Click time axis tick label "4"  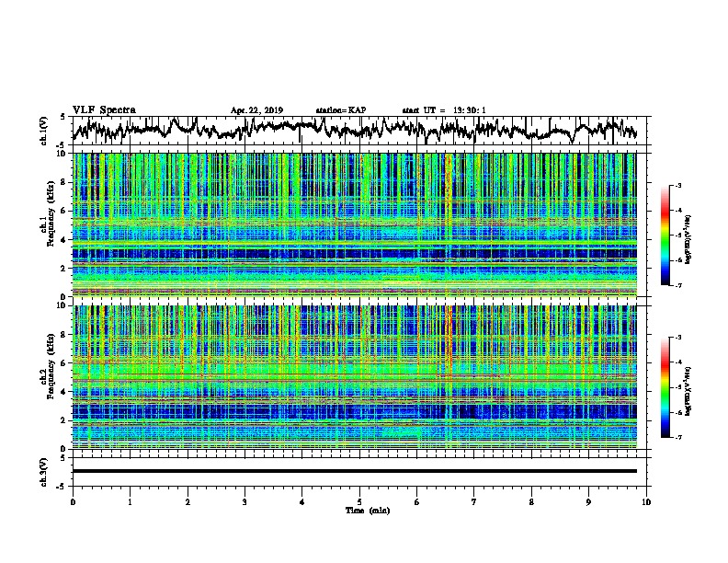coord(302,502)
